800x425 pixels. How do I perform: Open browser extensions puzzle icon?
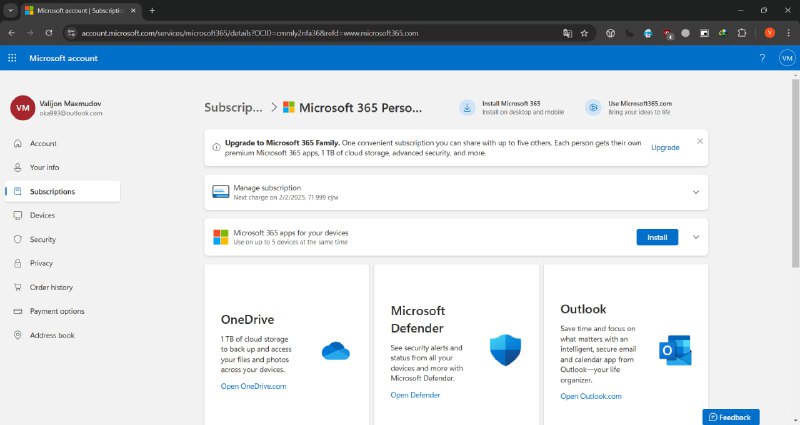coord(742,33)
